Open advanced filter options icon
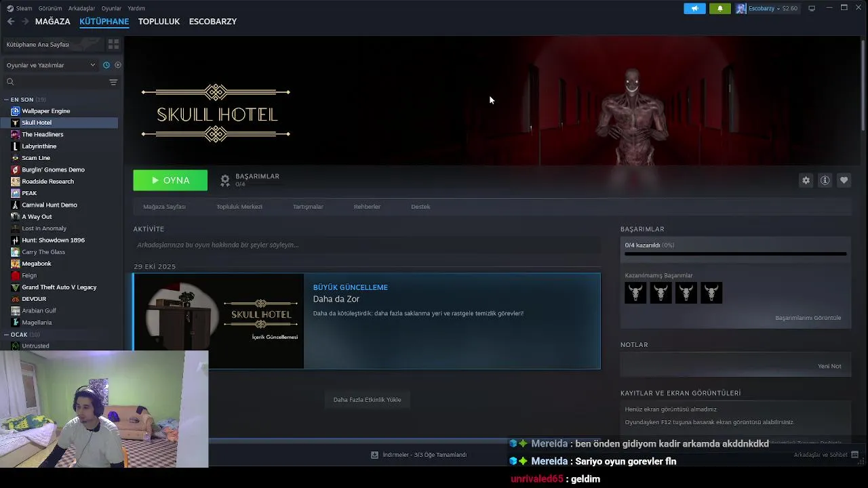This screenshot has width=868, height=488. [x=113, y=82]
